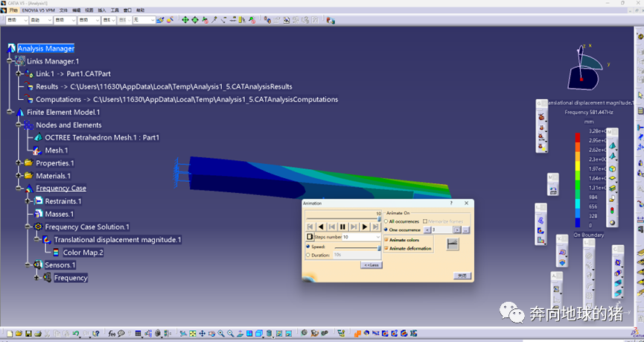Collapse the Finite Element Model.1 node
Image resolution: width=644 pixels, height=342 pixels.
(x=10, y=113)
